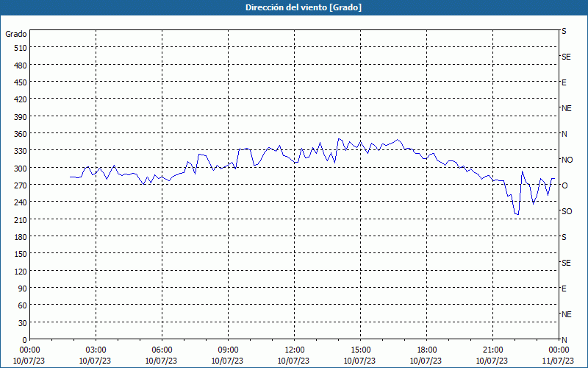Choose the 120 y-axis value
The width and height of the screenshot is (588, 368).
pos(21,272)
